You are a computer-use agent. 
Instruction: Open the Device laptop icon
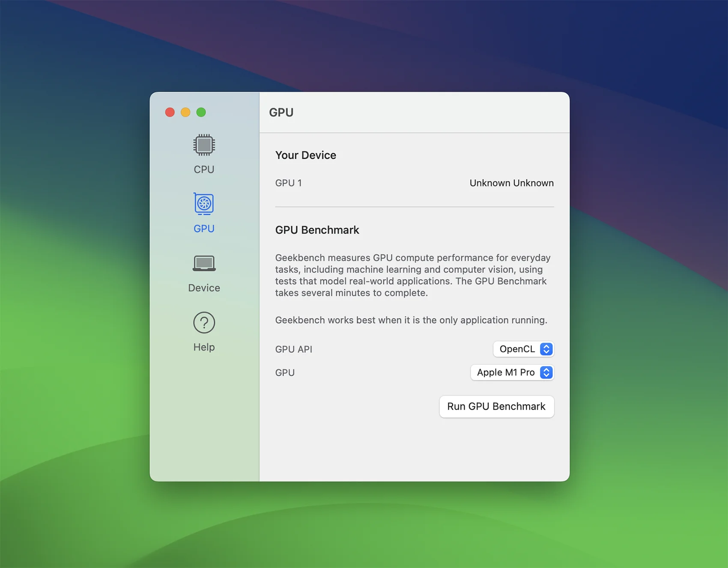point(204,263)
